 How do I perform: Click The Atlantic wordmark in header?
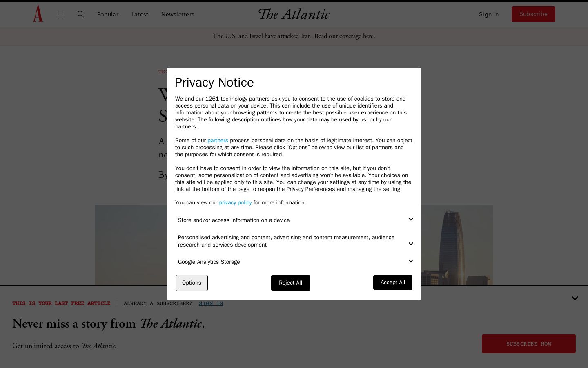294,14
